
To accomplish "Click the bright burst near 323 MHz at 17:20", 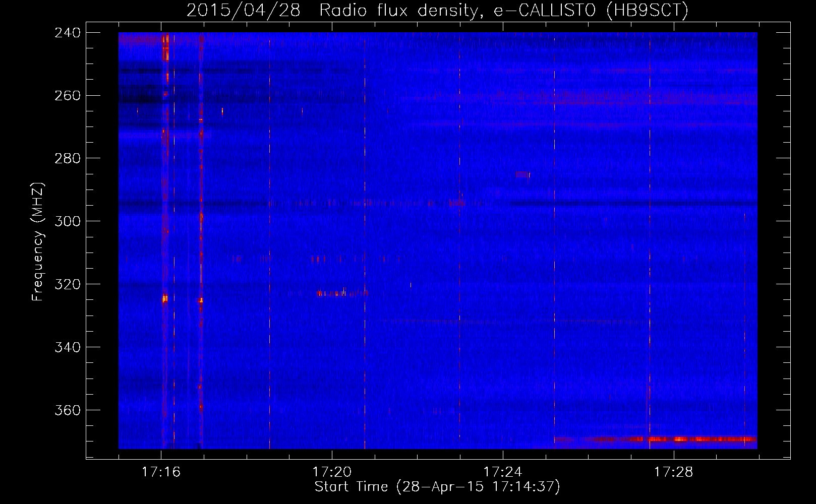I will click(342, 293).
